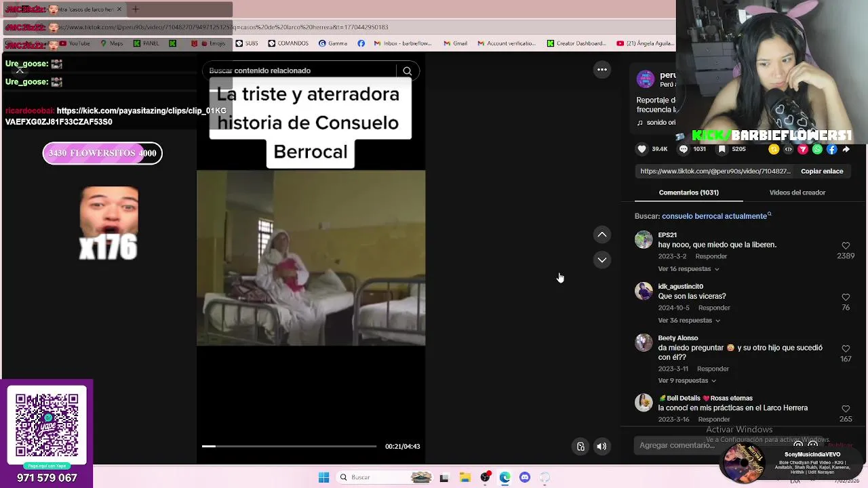This screenshot has width=868, height=488.
Task: Expand 'Ver 16 respuestas' replies
Action: pos(688,269)
